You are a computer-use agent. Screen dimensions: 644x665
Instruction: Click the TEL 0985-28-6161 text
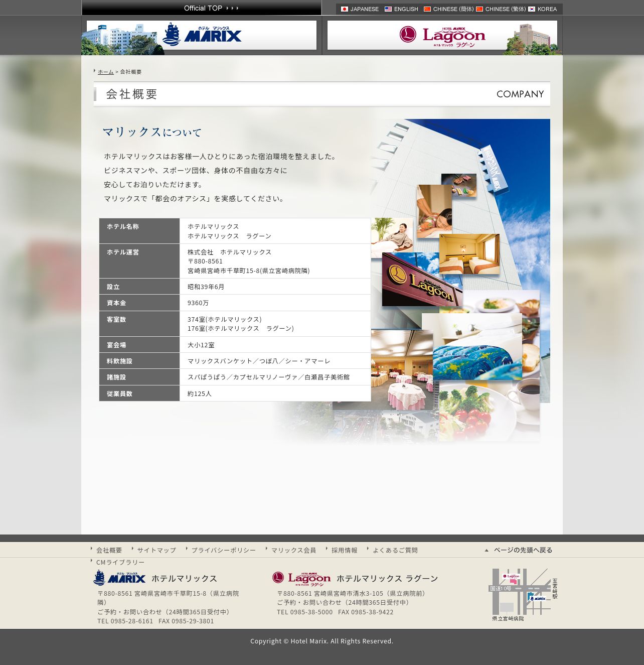pos(125,621)
